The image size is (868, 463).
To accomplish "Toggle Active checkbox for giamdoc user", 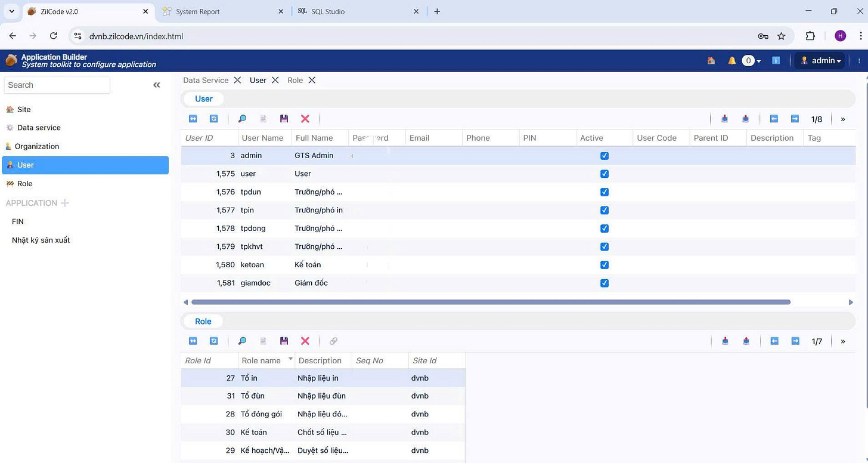I will (604, 283).
